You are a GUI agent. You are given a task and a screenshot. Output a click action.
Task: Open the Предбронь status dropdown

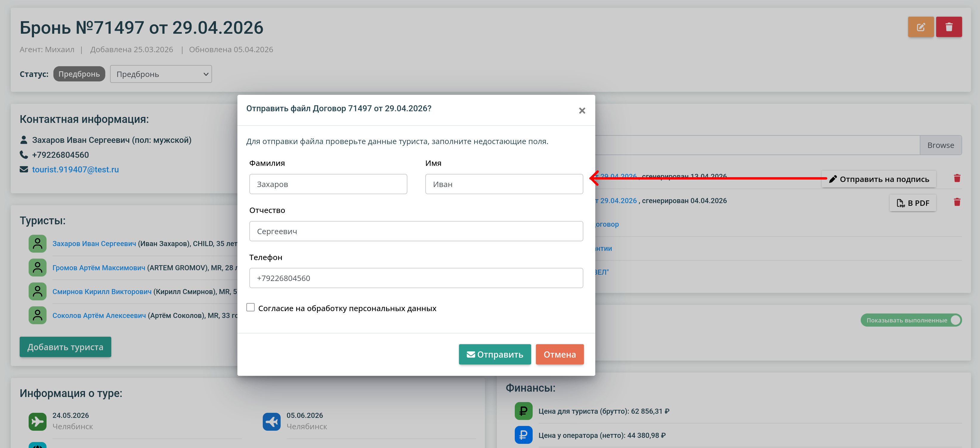coord(161,74)
